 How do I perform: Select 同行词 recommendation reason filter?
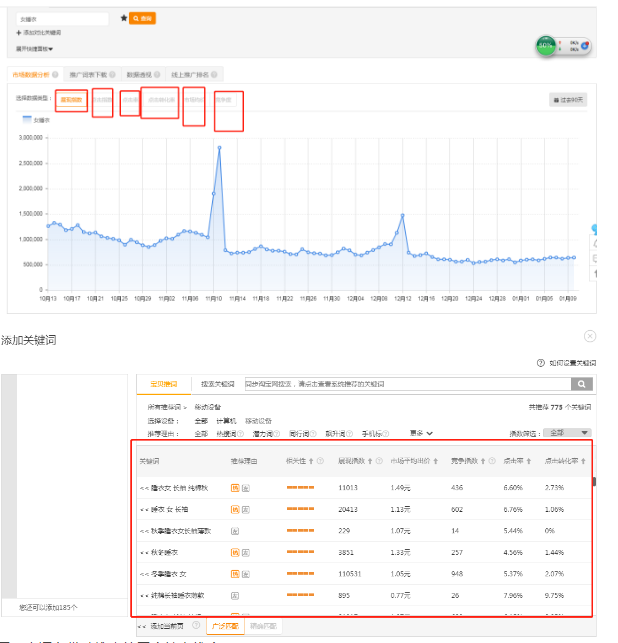(x=299, y=434)
